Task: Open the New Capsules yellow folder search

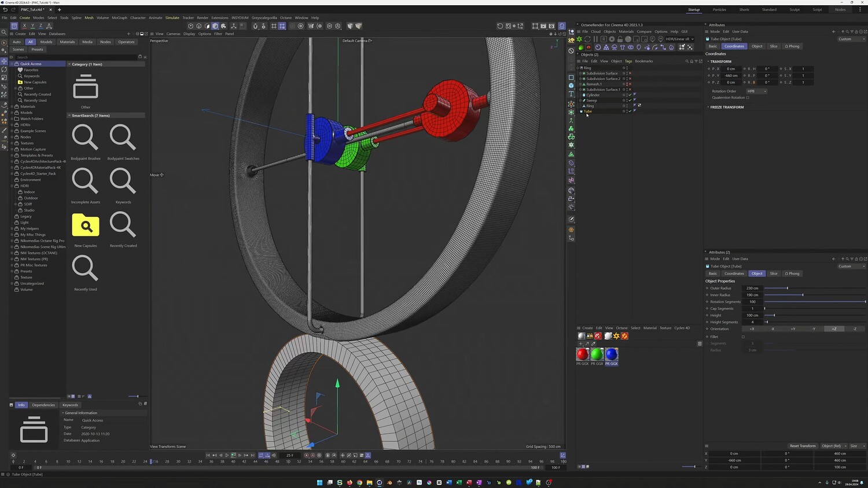Action: coord(86,225)
